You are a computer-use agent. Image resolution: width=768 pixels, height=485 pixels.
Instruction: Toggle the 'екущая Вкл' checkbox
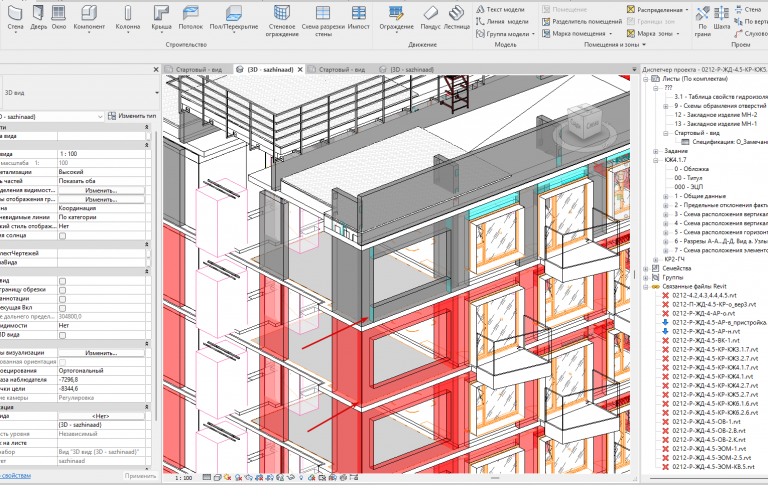click(x=62, y=308)
